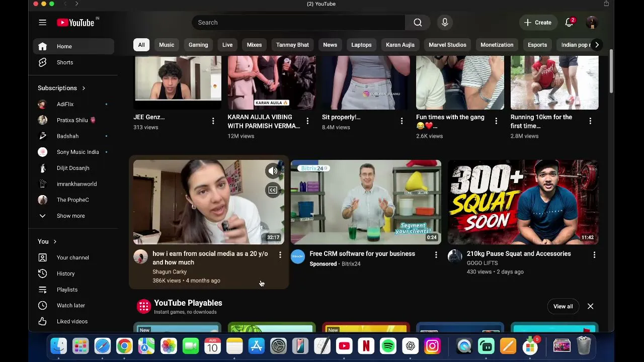Select the Monetization filter chip
The image size is (644, 362).
[497, 45]
